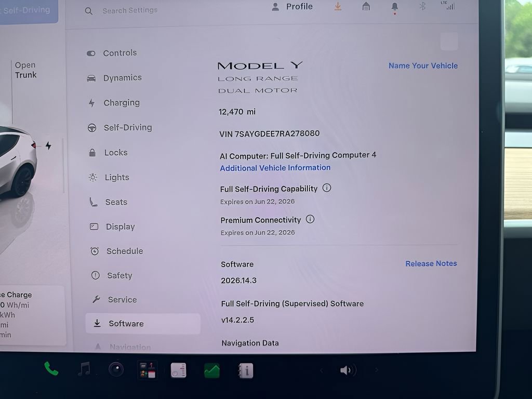The image size is (532, 399).
Task: Tap the garage HomeLink icon
Action: (366, 6)
